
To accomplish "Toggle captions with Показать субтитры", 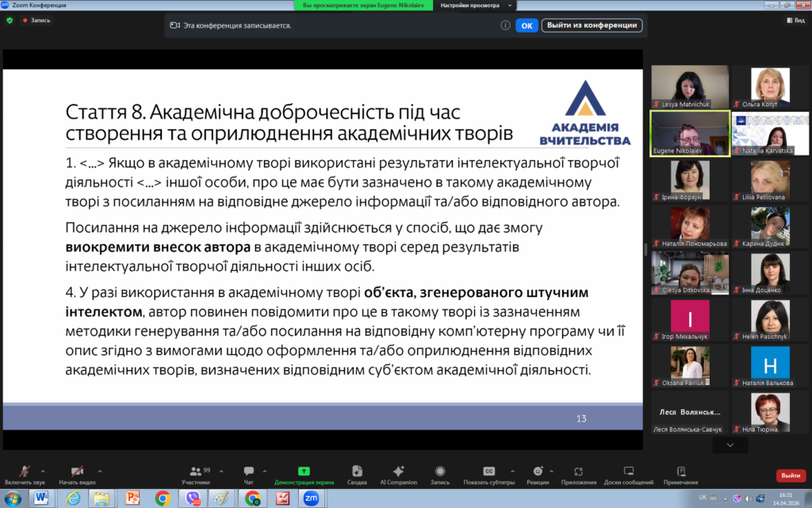I will (x=489, y=471).
